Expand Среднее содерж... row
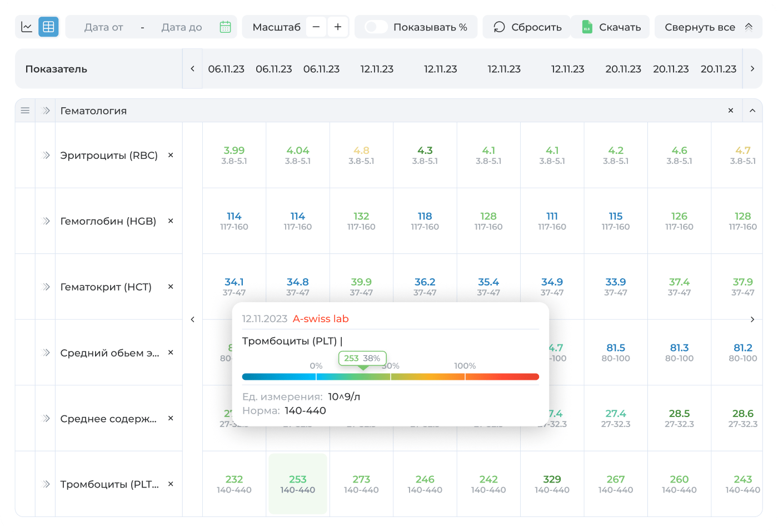Image resolution: width=778 pixels, height=532 pixels. pos(46,418)
